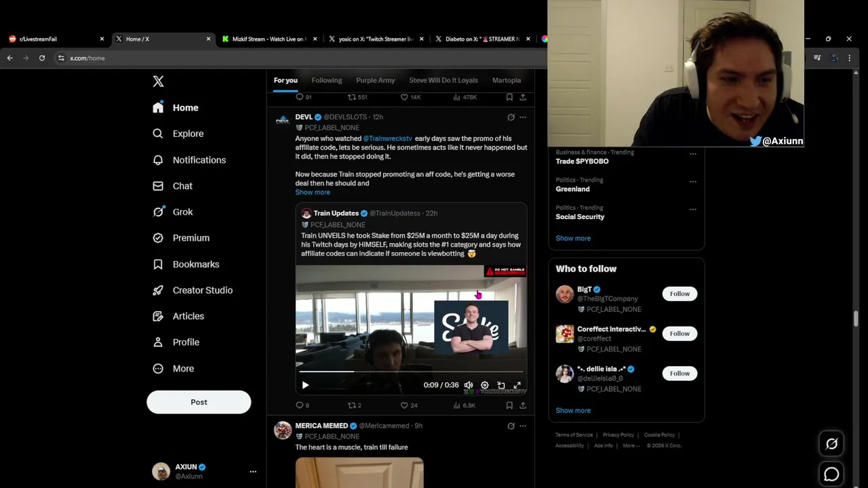Seek in video progress bar
Screen dimensions: 868x488
click(411, 371)
